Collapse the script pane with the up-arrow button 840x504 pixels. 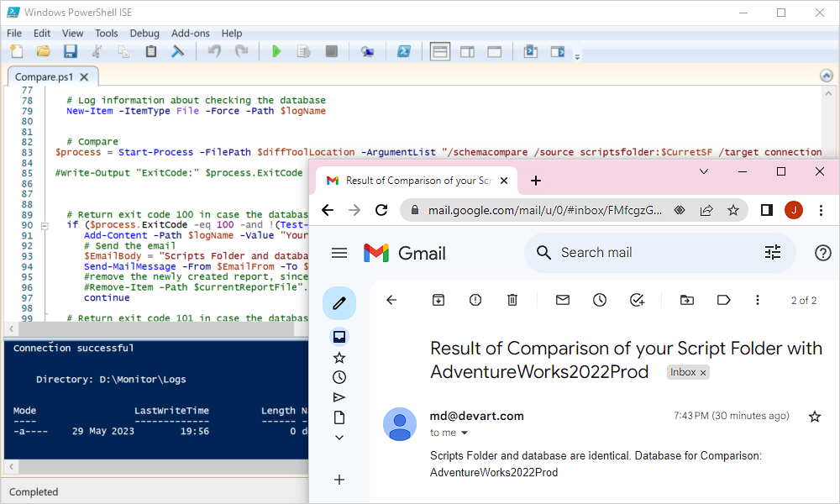[x=826, y=76]
